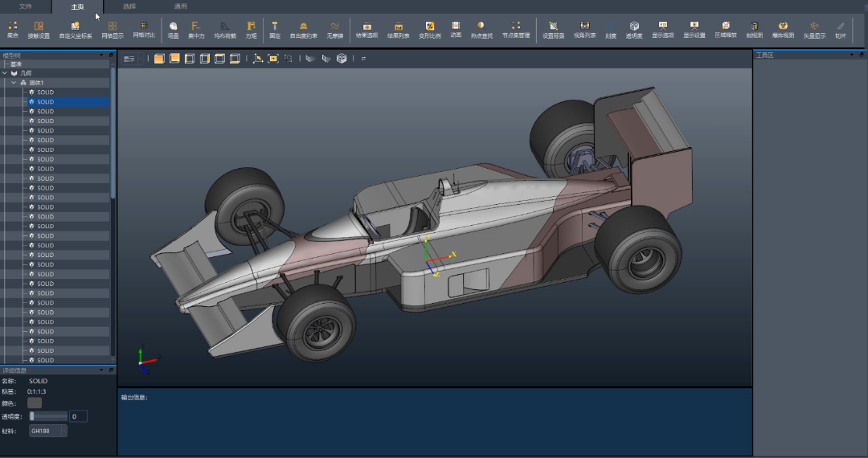The width and height of the screenshot is (868, 458).
Task: Open 接触设置 contact settings tool
Action: (39, 30)
